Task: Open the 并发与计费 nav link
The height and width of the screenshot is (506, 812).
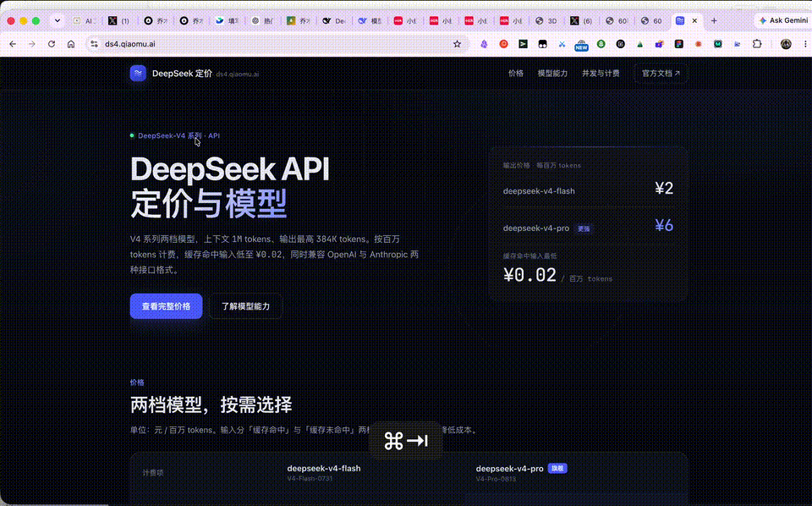Action: (x=601, y=74)
